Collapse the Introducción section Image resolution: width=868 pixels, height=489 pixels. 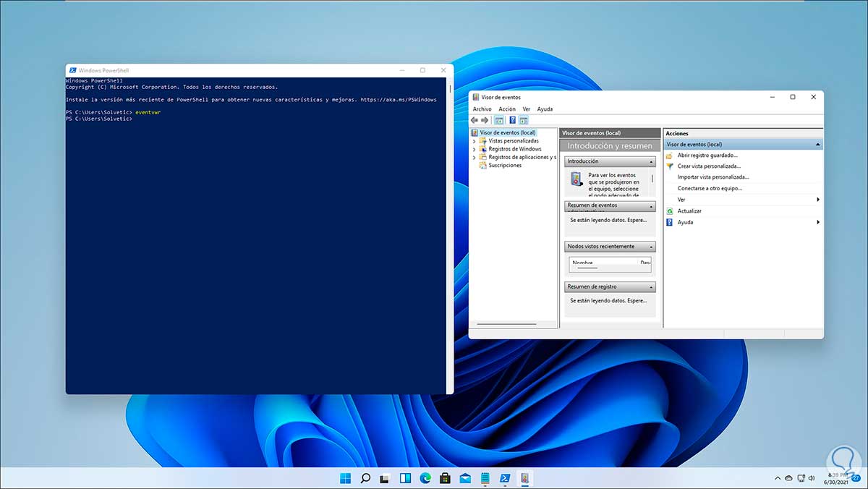coord(651,162)
